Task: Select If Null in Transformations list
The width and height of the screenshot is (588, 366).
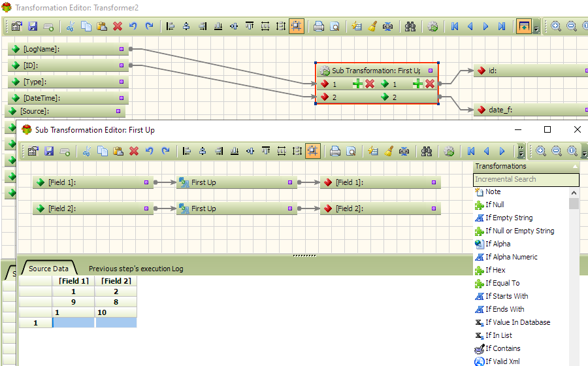Action: click(x=495, y=205)
